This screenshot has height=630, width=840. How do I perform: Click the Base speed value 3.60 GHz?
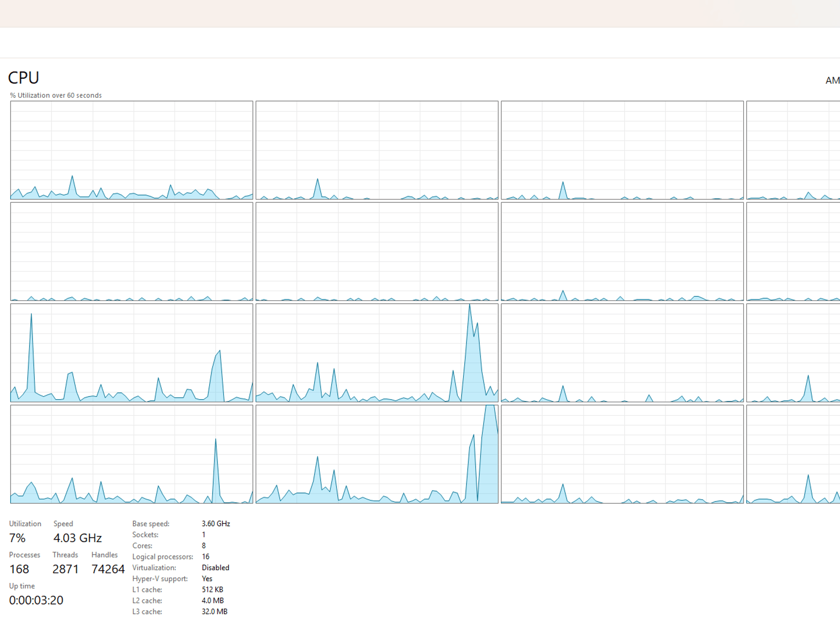[216, 524]
